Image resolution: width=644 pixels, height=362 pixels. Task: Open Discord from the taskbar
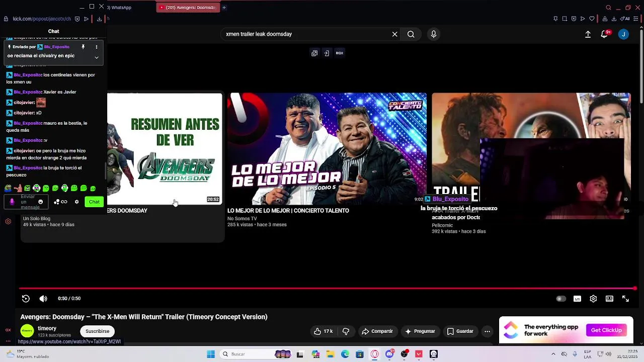coord(389,354)
